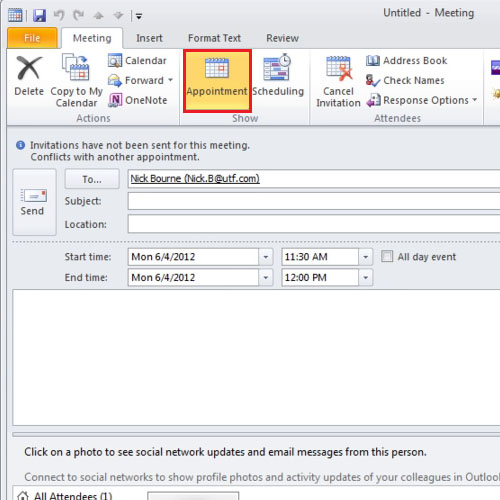Click Check Names
This screenshot has width=500, height=500.
point(405,80)
